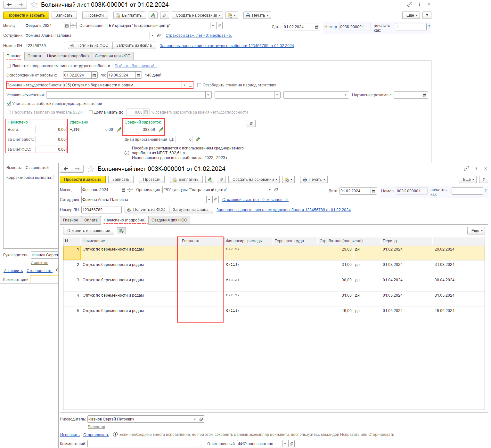Switch to the rear window Начислено (подробно) tab
491x448 pixels.
tap(68, 56)
